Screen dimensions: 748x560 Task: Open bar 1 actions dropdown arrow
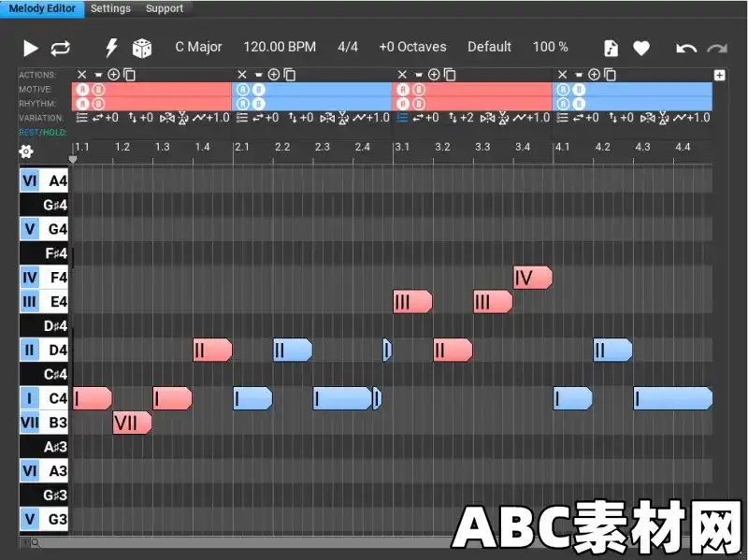pyautogui.click(x=98, y=75)
